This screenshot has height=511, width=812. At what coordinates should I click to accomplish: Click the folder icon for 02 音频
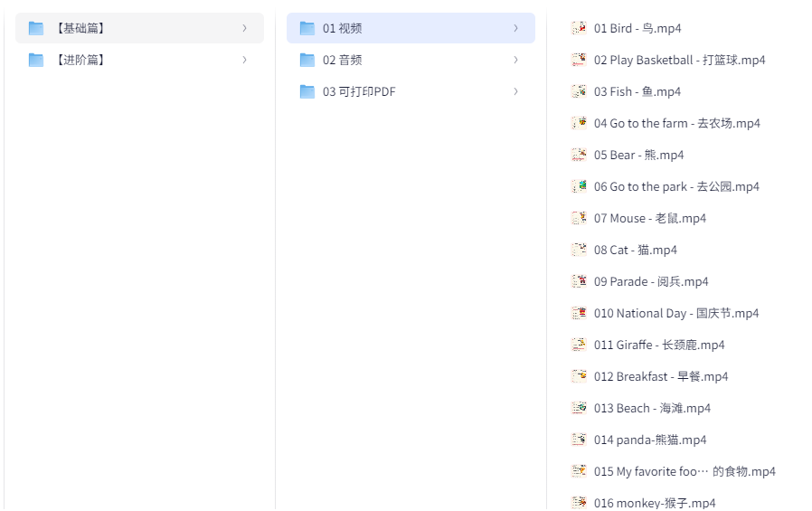[307, 60]
